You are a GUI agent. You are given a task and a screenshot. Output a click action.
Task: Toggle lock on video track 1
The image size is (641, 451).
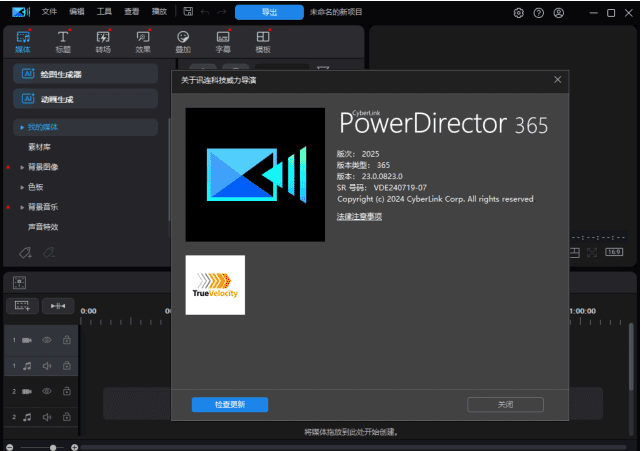click(x=67, y=340)
